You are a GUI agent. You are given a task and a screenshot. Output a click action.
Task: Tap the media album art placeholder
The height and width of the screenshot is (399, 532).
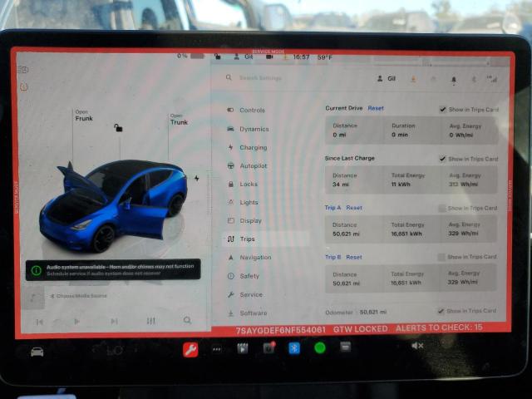click(33, 298)
